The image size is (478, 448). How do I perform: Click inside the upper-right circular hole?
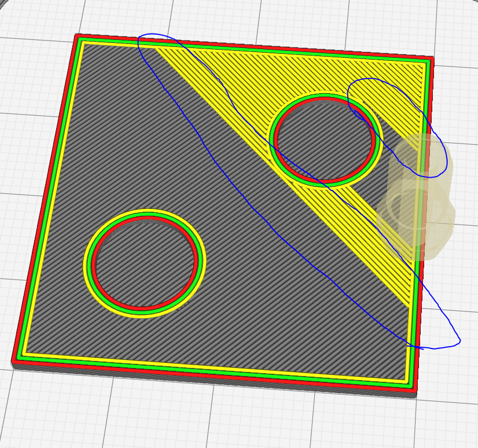pos(325,141)
